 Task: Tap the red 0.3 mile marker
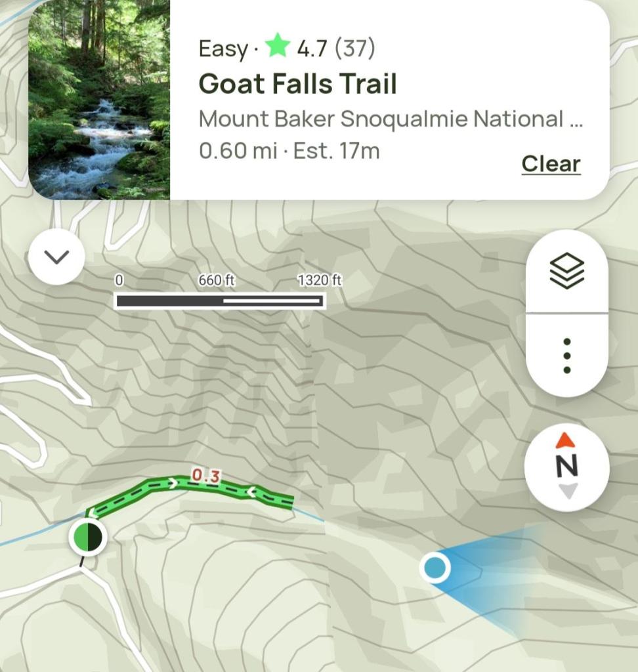tap(206, 476)
